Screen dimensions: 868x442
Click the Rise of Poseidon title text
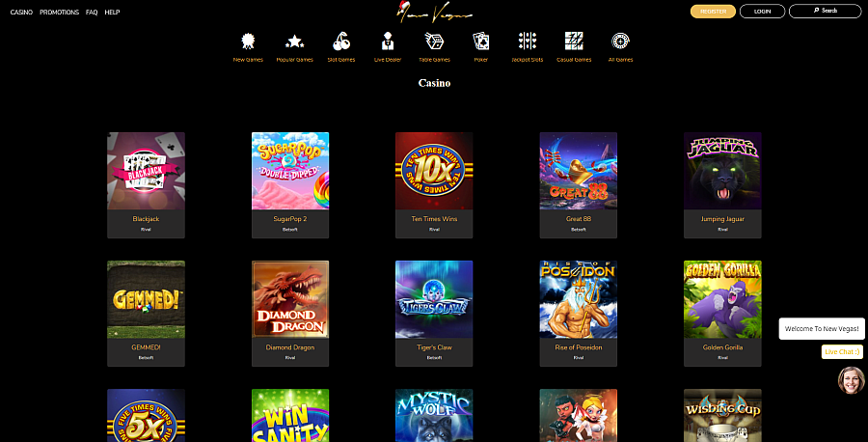click(x=579, y=347)
